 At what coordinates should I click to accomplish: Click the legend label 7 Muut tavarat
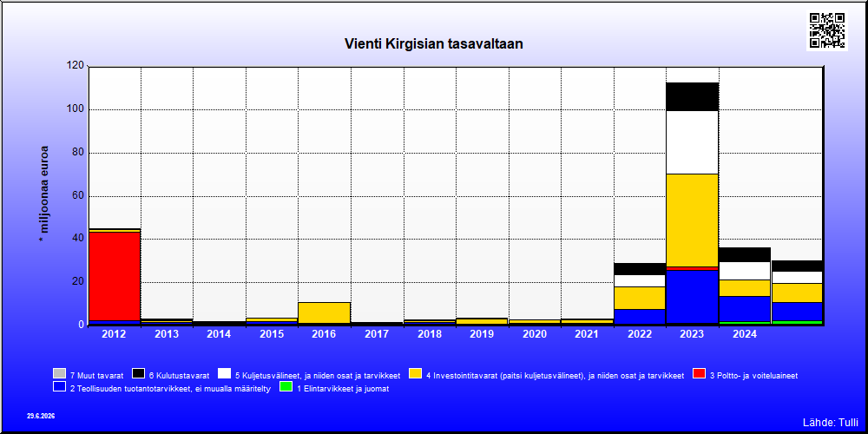97,375
